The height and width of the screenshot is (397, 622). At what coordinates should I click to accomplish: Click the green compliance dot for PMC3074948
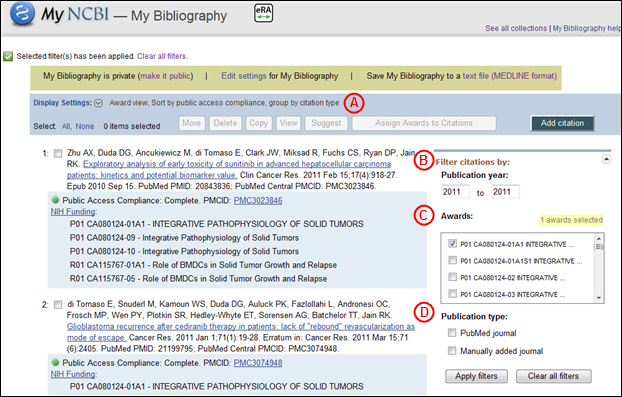pyautogui.click(x=55, y=362)
